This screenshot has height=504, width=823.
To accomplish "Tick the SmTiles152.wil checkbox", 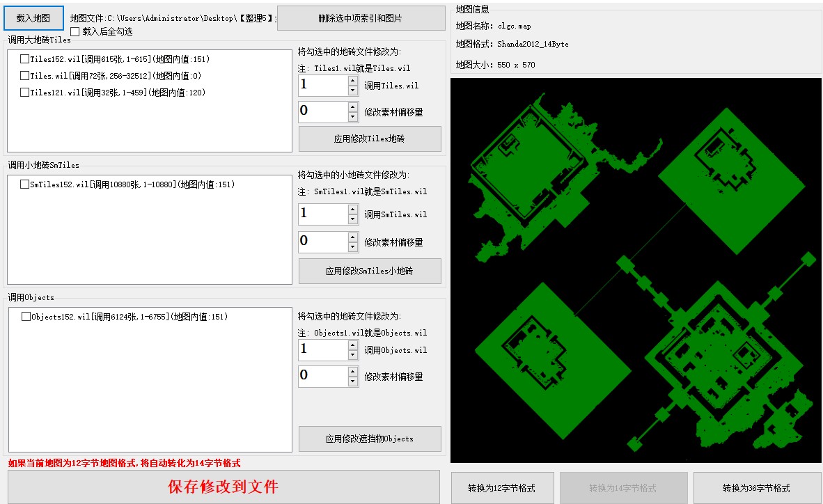I will (x=25, y=184).
